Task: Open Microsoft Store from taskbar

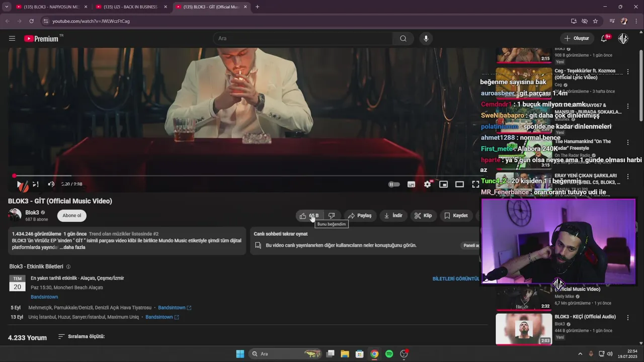Action: [x=359, y=354]
